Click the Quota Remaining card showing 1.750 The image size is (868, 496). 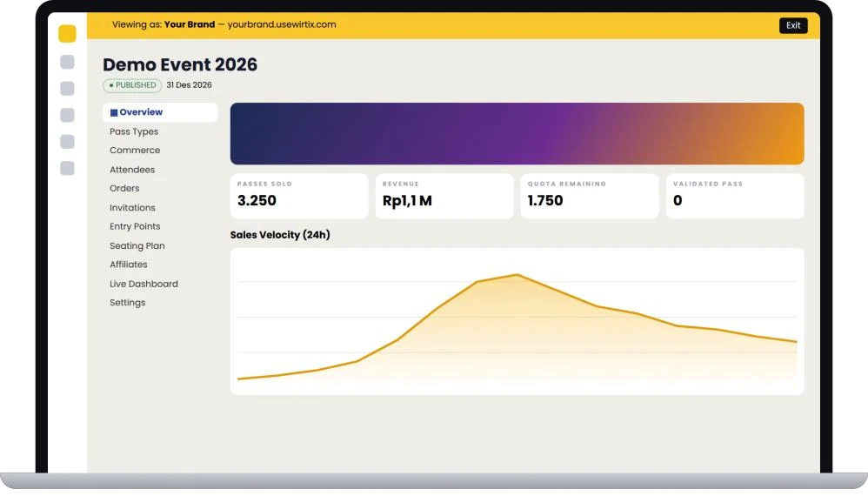coord(590,196)
